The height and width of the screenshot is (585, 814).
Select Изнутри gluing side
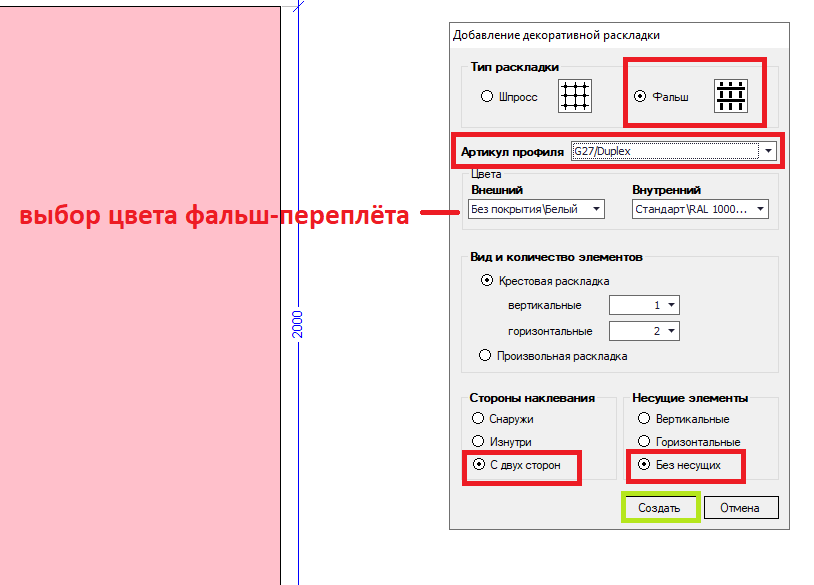(481, 441)
